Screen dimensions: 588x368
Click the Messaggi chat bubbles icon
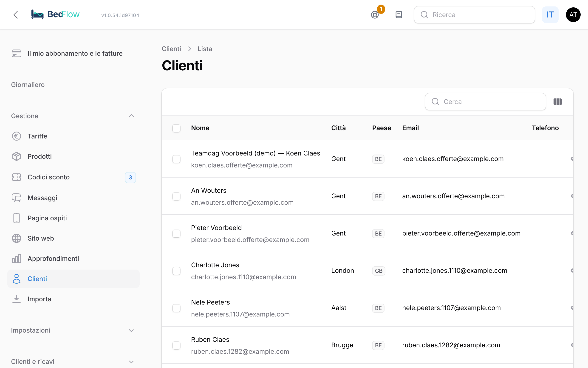[17, 198]
